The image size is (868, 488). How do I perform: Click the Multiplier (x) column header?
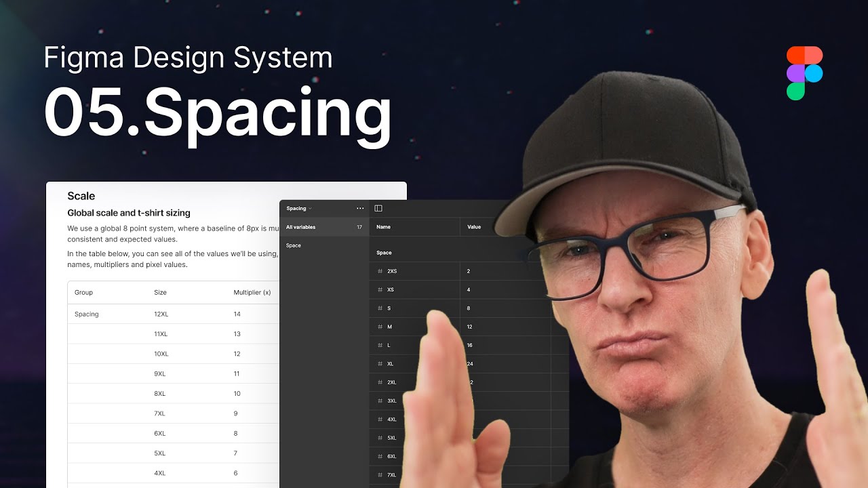click(x=252, y=292)
